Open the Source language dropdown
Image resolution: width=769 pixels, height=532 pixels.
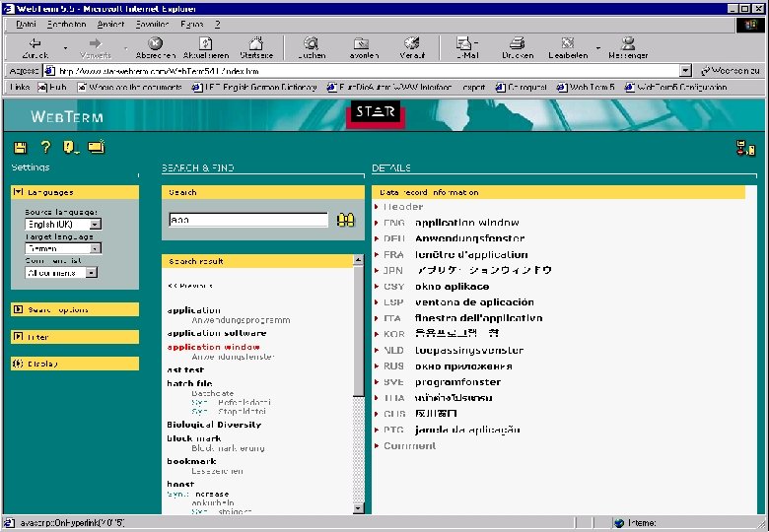pyautogui.click(x=96, y=224)
